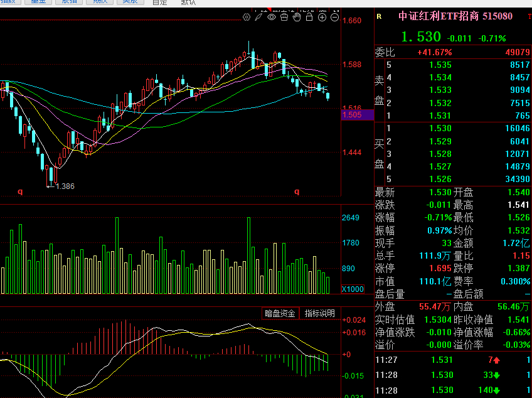The image size is (532, 398).
Task: Click the 量比 value 1.15
Action: pos(521,255)
